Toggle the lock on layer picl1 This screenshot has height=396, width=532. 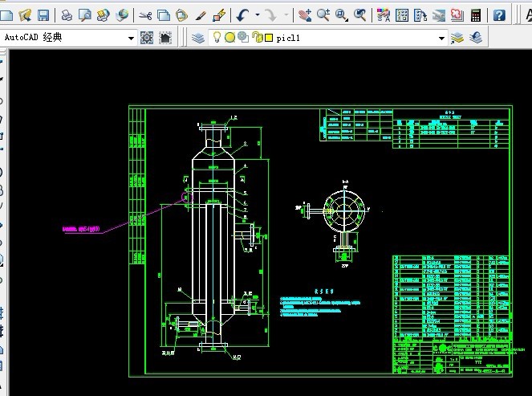coord(258,38)
